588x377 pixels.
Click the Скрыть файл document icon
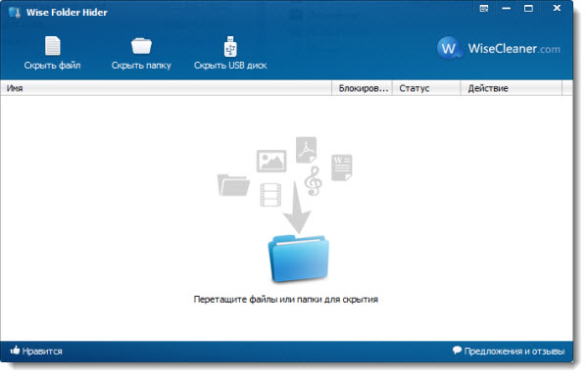pyautogui.click(x=53, y=46)
